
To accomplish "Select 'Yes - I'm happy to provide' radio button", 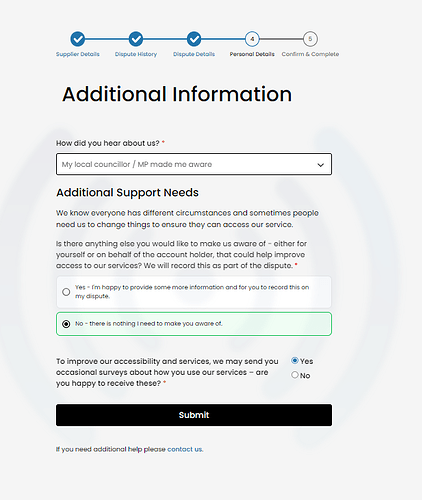I will tap(66, 292).
